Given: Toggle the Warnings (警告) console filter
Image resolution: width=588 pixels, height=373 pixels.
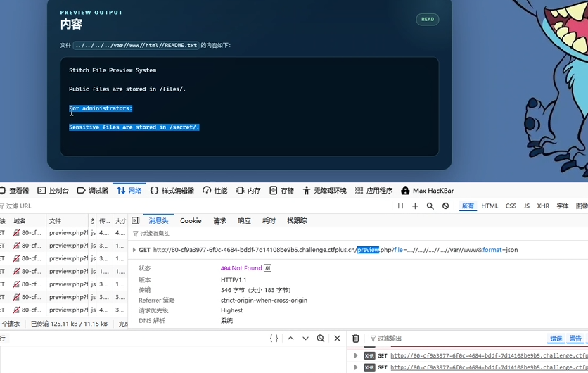Looking at the screenshot, I should tap(575, 339).
